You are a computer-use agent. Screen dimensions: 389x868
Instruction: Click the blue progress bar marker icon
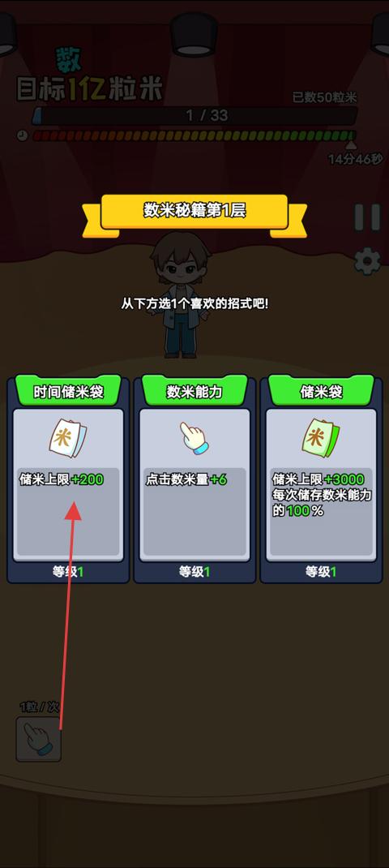(37, 116)
